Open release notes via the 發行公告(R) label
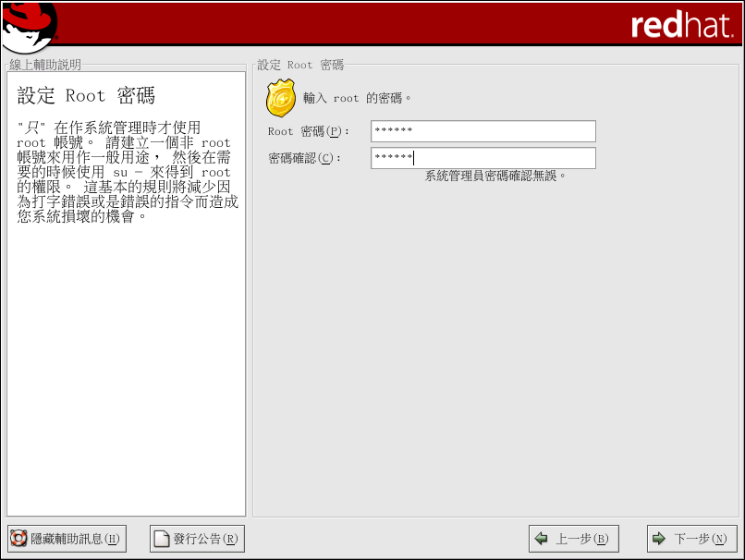 point(205,539)
